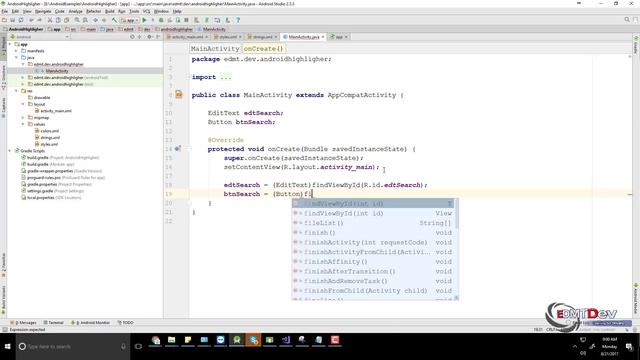
Task: Select activity_main.xml in the project tree
Action: [56, 111]
